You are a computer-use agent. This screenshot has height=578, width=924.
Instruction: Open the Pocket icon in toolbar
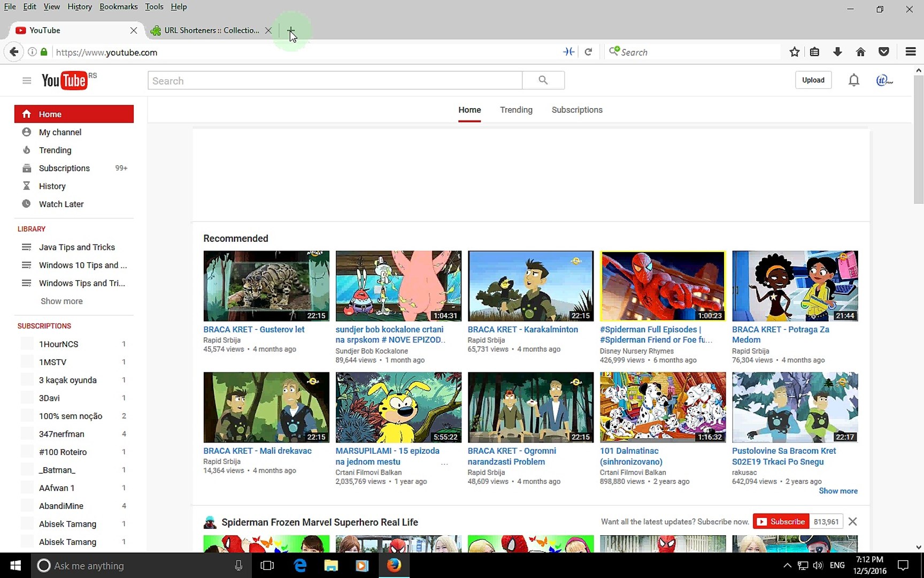click(884, 52)
